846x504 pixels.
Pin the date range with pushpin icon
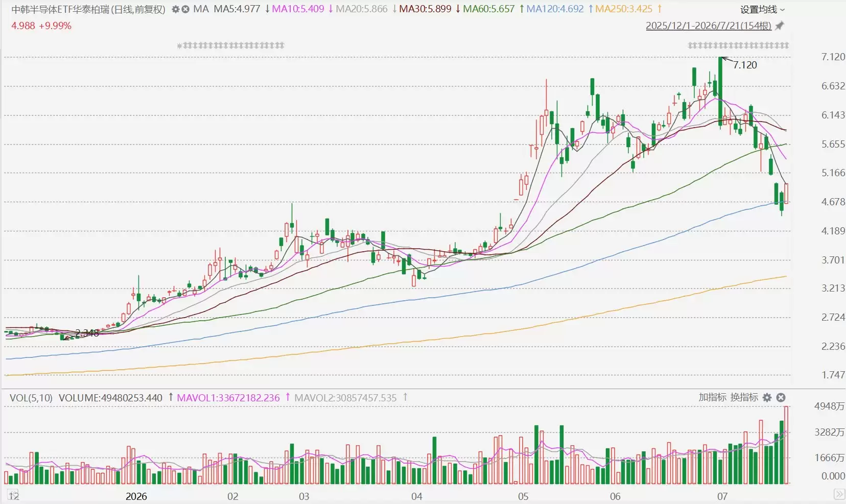780,26
